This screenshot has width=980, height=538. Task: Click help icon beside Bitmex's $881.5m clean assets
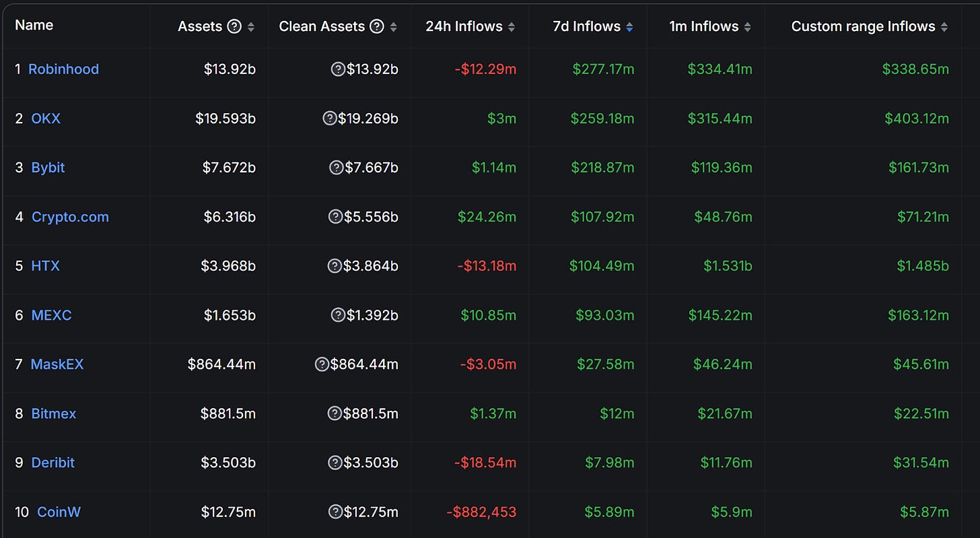click(x=335, y=413)
